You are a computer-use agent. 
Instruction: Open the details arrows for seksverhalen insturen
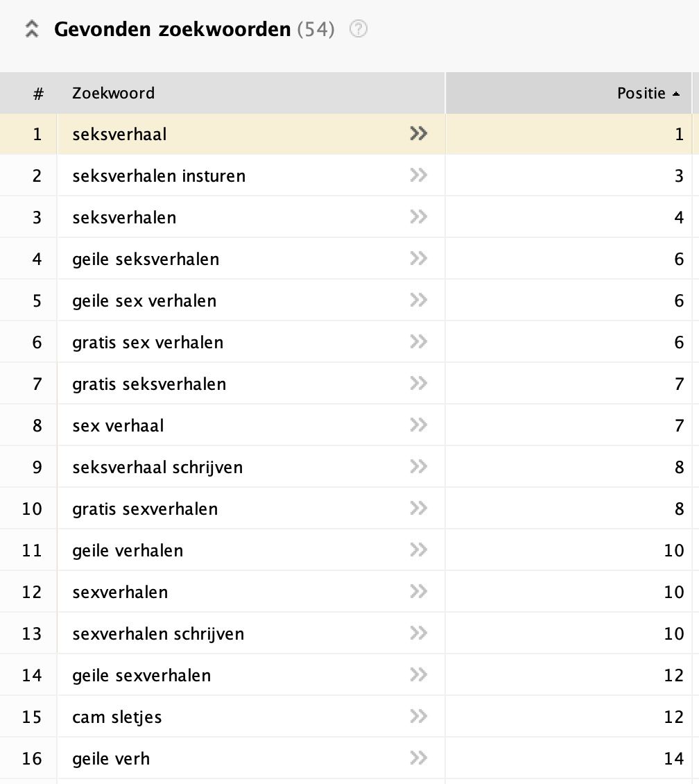pyautogui.click(x=419, y=175)
